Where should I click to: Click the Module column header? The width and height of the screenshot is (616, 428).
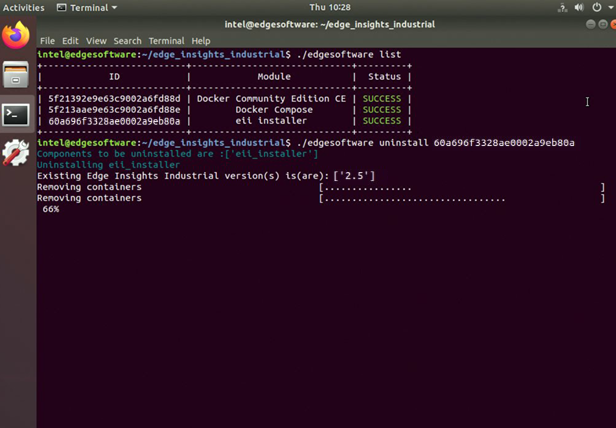tap(274, 77)
